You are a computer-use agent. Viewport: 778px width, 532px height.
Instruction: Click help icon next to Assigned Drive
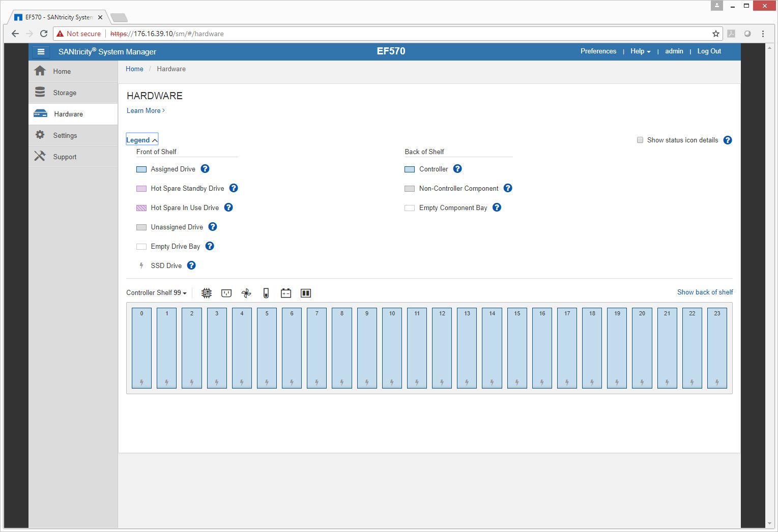tap(205, 169)
